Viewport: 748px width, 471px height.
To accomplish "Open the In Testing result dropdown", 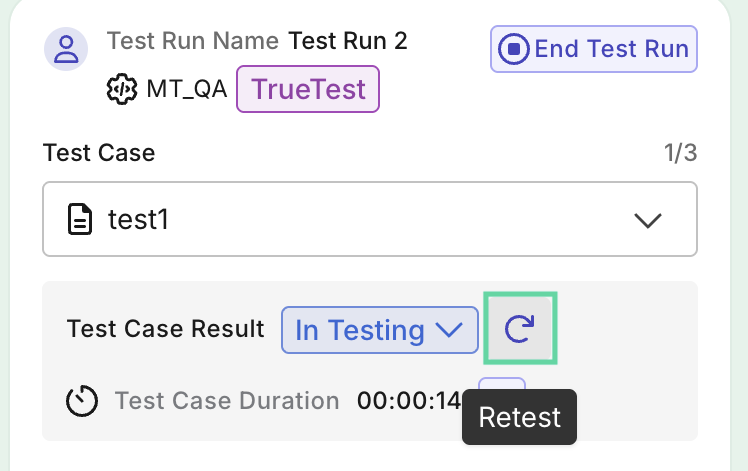I will (380, 330).
